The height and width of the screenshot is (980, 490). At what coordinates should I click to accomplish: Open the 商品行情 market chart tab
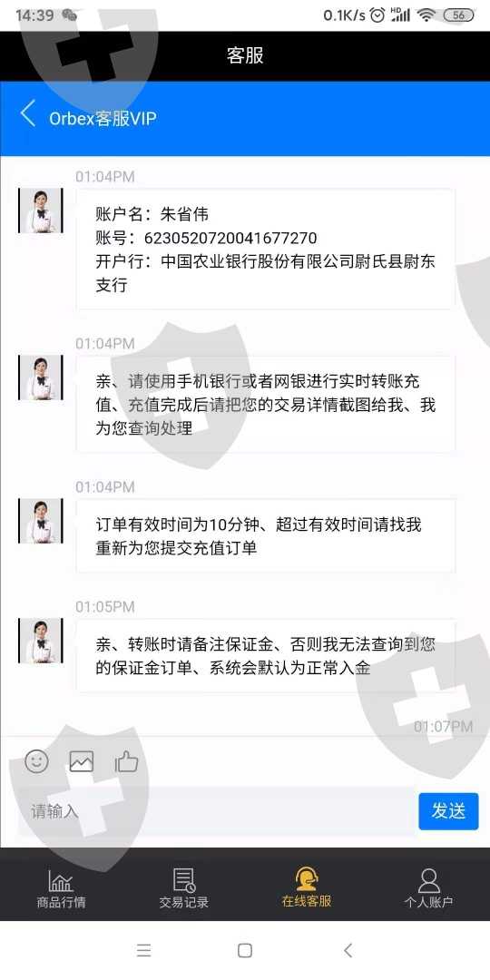point(61,888)
